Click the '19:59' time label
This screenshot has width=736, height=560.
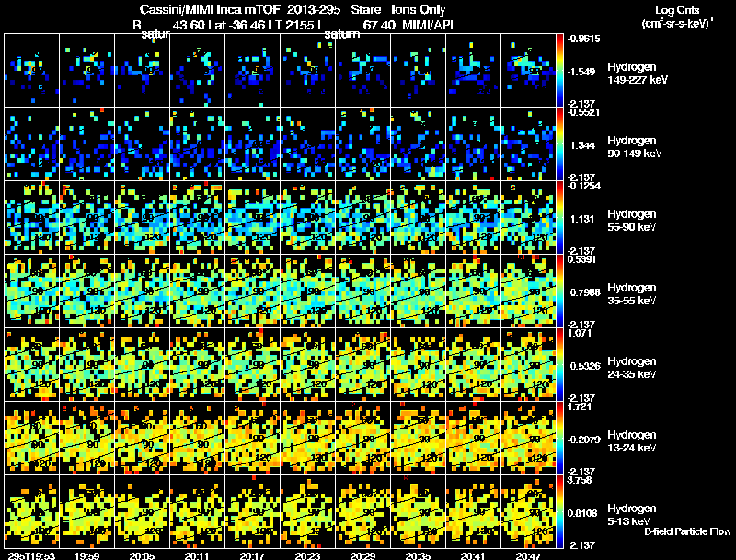pyautogui.click(x=86, y=555)
